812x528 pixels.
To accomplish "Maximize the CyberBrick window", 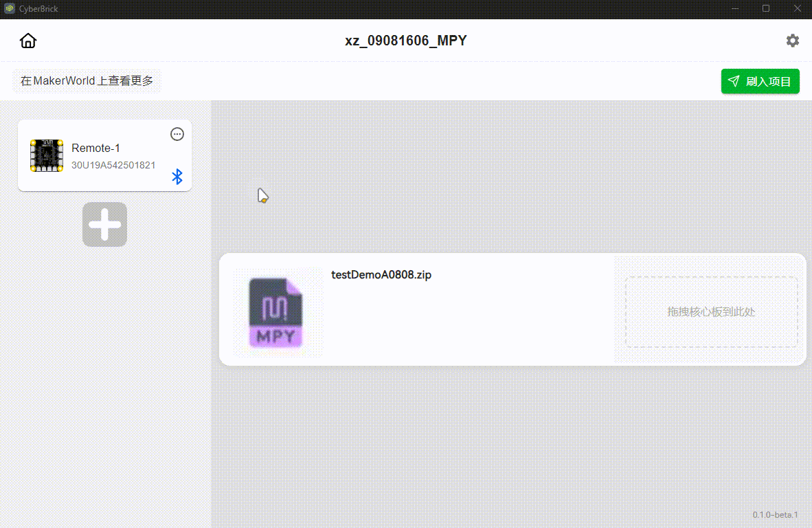I will coord(766,9).
